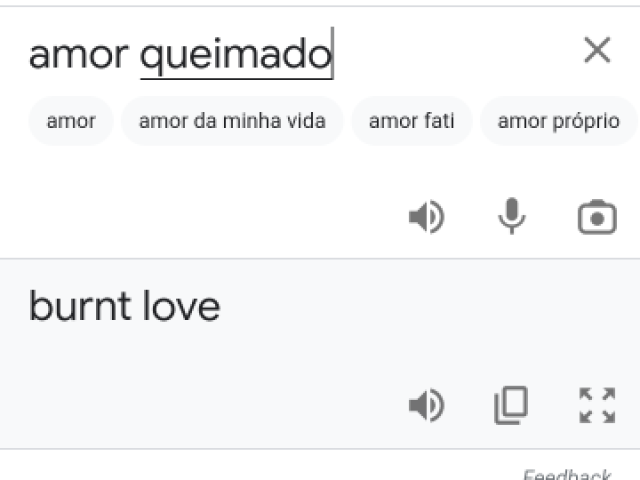This screenshot has width=640, height=480.
Task: Select the 'amor próprio' suggestion chip
Action: tap(559, 121)
